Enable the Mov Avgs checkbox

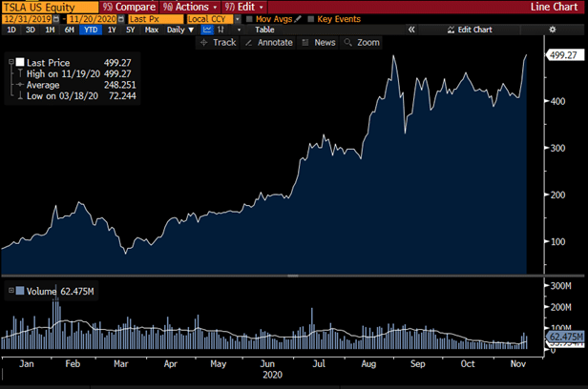click(x=249, y=19)
